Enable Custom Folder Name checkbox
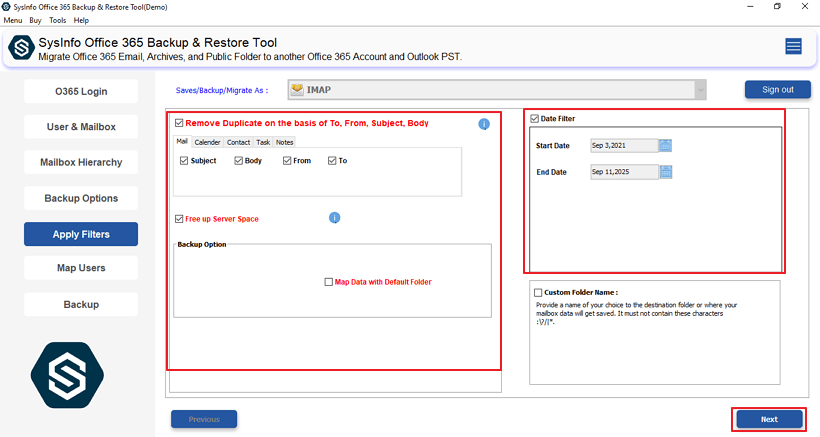 coord(538,292)
